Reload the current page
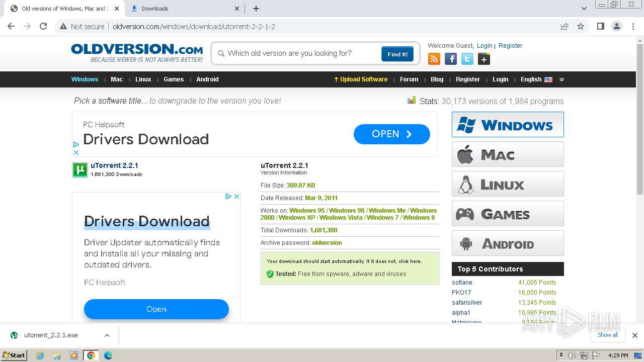 43,26
